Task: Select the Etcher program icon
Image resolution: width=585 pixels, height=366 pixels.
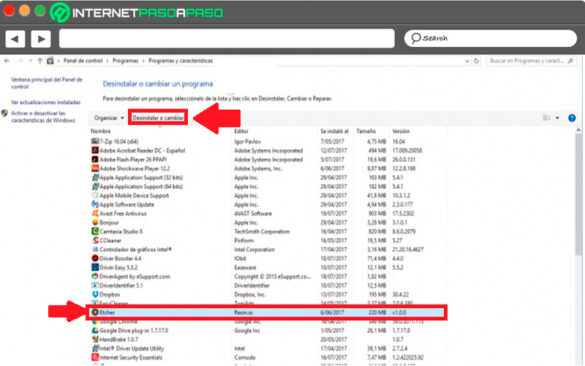Action: 95,312
